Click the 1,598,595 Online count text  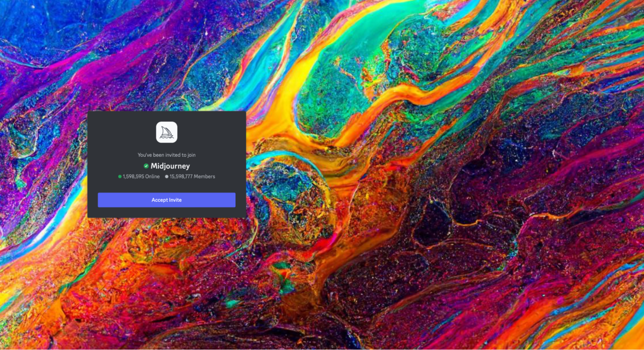pyautogui.click(x=141, y=177)
